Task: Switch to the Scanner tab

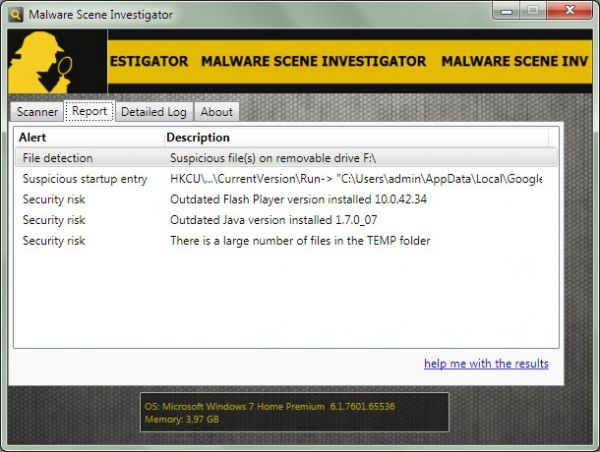Action: point(37,112)
